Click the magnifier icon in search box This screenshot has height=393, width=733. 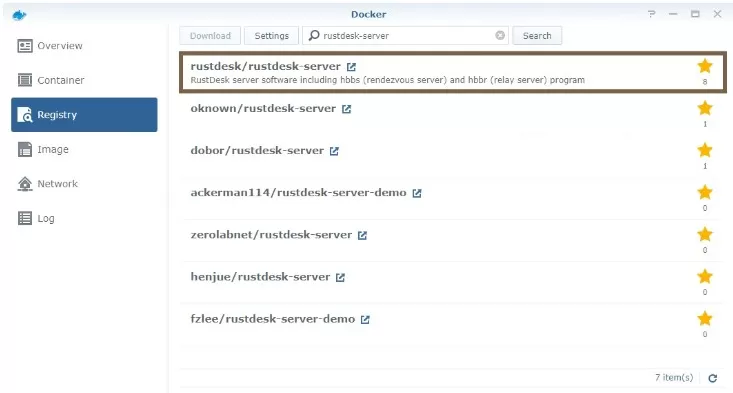pyautogui.click(x=314, y=36)
